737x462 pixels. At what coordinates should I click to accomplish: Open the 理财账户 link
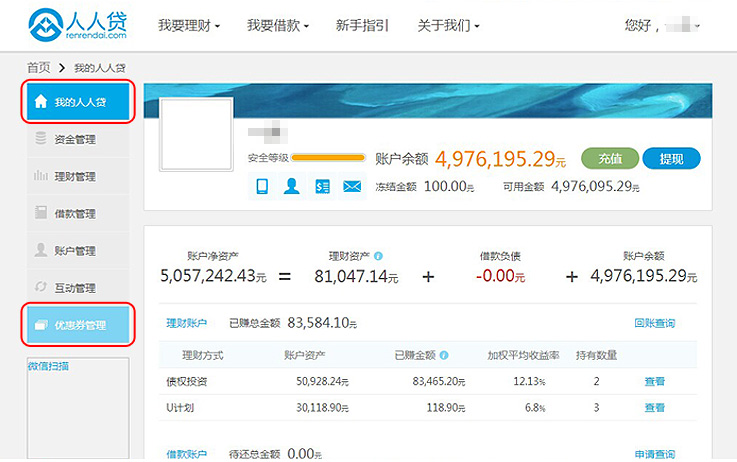point(187,323)
